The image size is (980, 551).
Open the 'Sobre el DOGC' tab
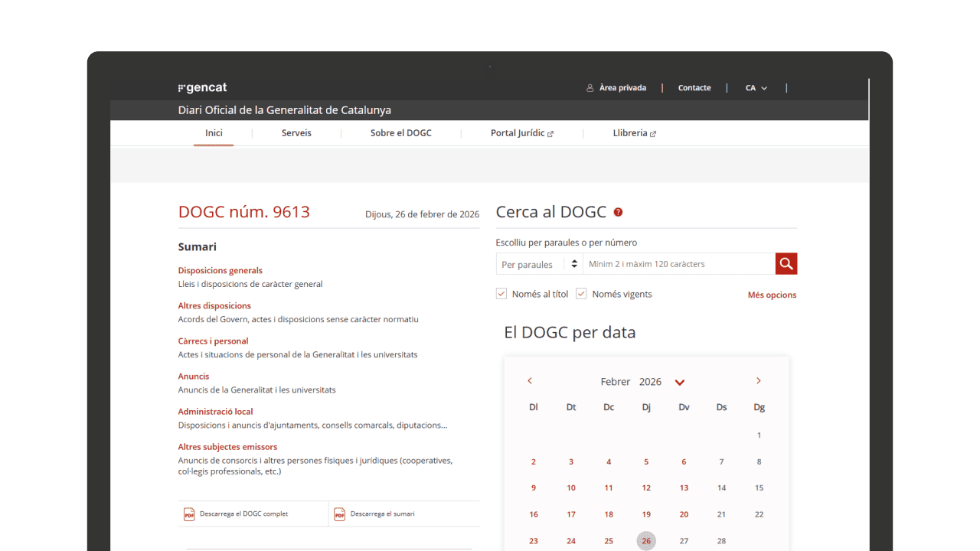[400, 133]
